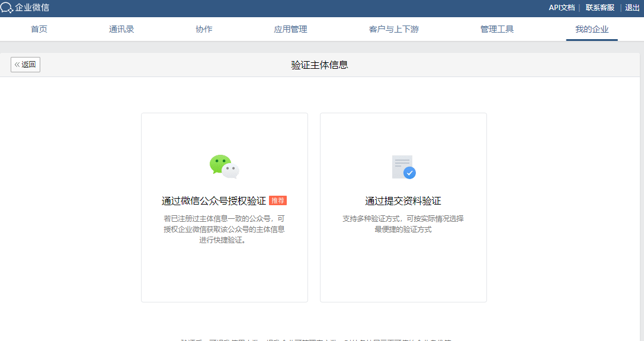Image resolution: width=644 pixels, height=341 pixels.
Task: Click 退出 to log out
Action: [632, 8]
